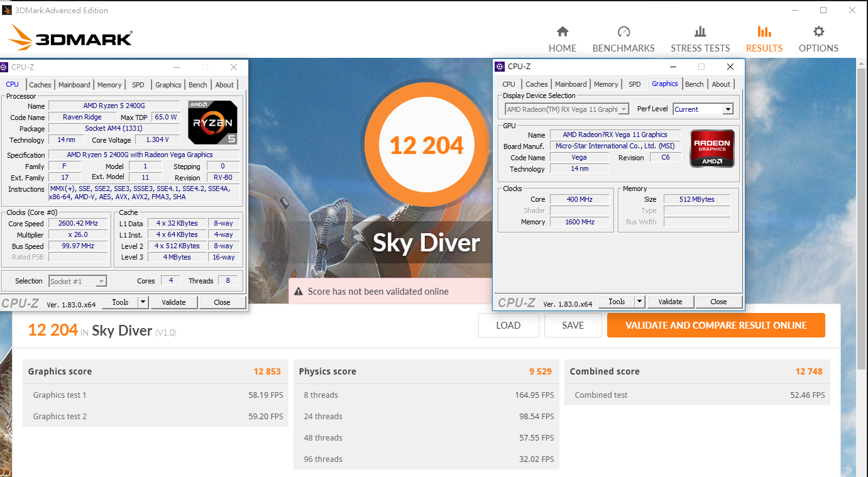868x477 pixels.
Task: Open the OPTIONS gear menu
Action: (818, 39)
